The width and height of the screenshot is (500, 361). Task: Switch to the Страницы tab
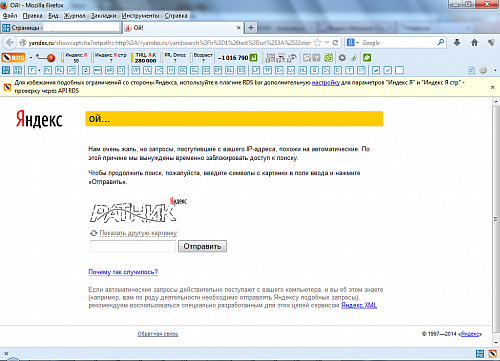click(61, 28)
